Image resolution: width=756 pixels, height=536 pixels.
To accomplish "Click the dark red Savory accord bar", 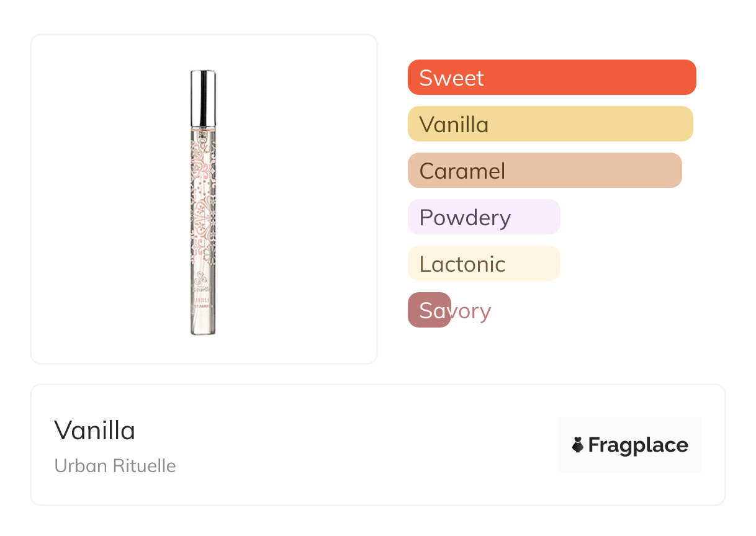I will pos(429,310).
